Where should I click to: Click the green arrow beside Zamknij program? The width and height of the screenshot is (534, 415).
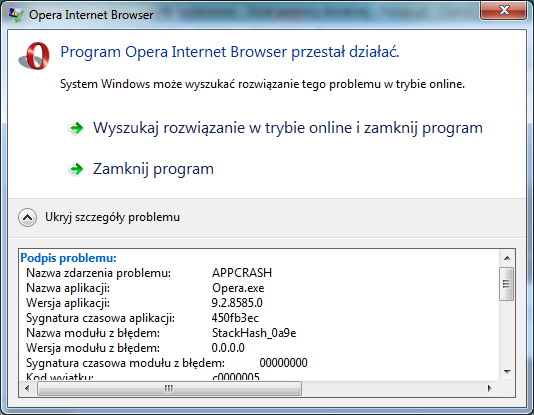(x=77, y=169)
